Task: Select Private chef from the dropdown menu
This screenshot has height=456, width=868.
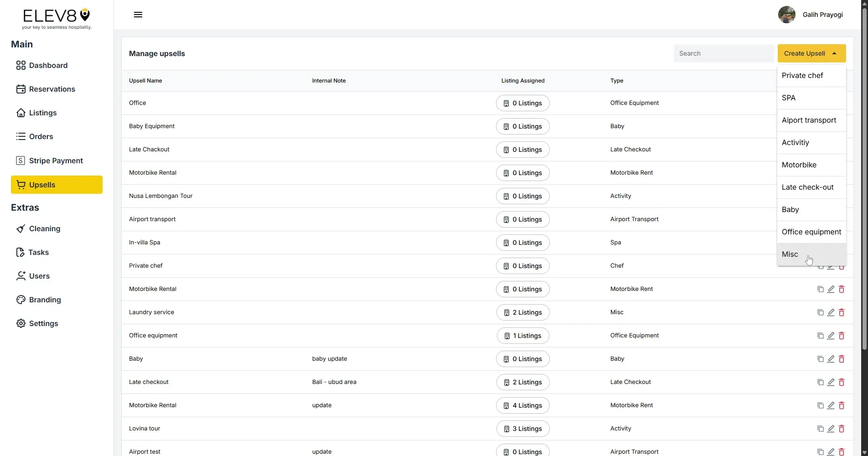Action: [x=802, y=75]
